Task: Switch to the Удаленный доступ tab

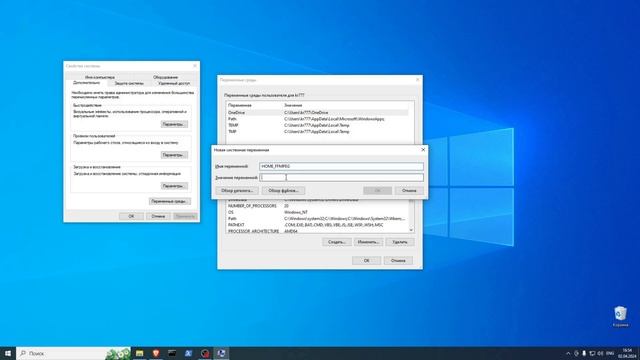Action: point(174,83)
